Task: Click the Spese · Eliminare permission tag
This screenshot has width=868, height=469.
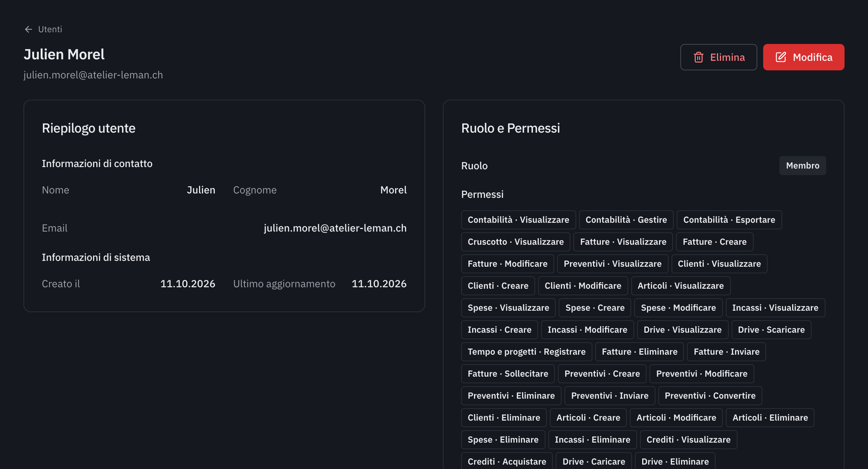Action: tap(503, 440)
